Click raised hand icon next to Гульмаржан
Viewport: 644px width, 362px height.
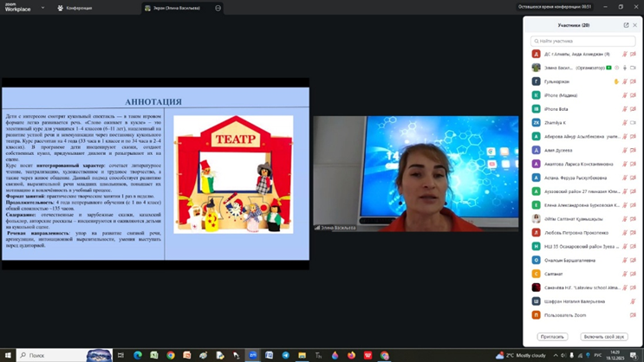(x=616, y=81)
